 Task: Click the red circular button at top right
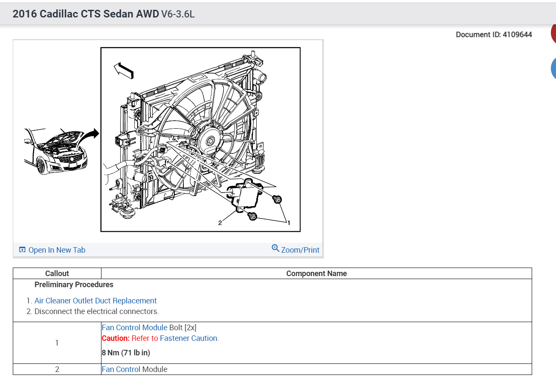click(x=554, y=32)
